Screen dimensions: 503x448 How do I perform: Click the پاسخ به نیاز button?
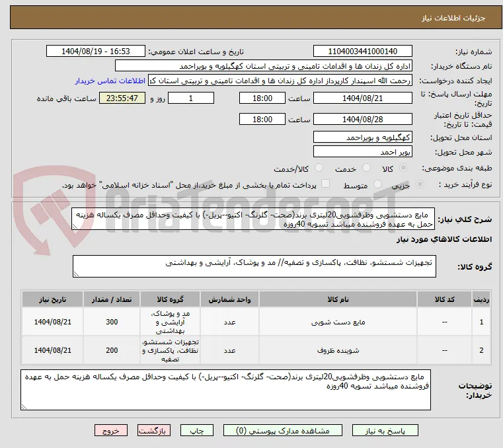(x=385, y=430)
